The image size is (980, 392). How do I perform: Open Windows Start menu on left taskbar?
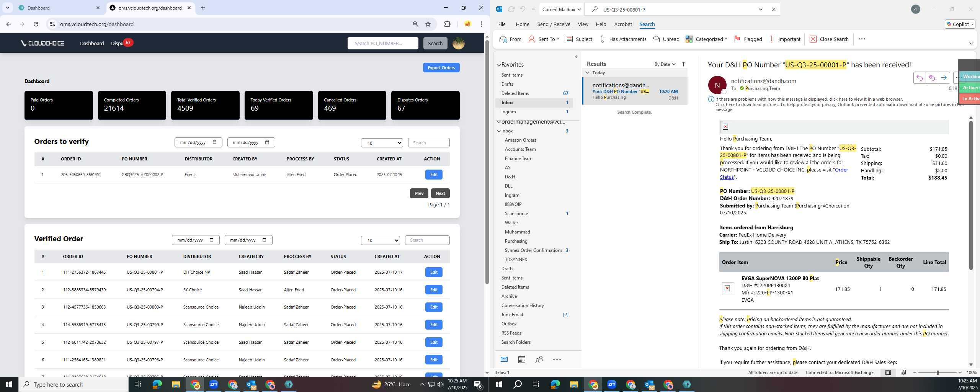click(9, 384)
